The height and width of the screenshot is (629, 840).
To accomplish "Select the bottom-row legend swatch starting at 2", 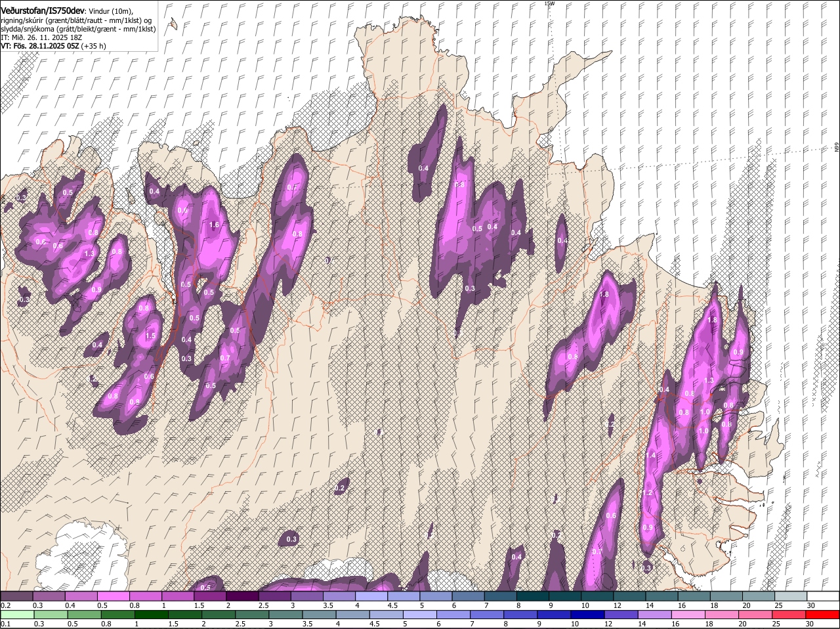I will coord(219,615).
